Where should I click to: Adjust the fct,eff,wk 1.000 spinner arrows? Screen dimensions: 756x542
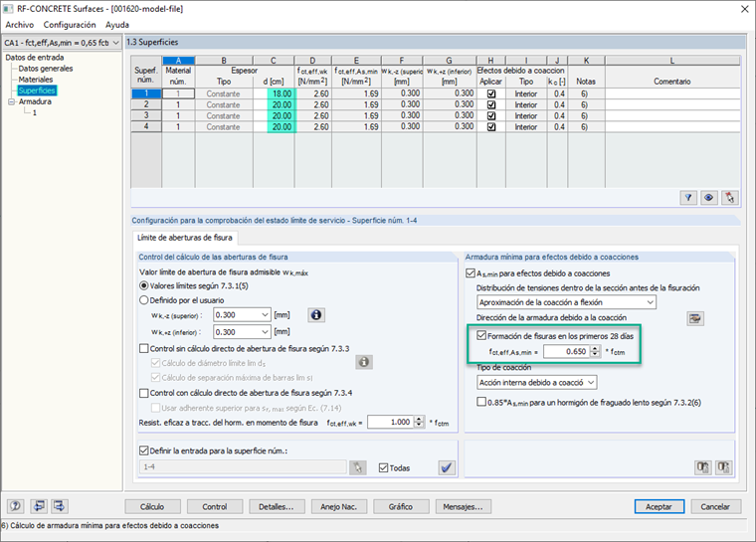420,422
